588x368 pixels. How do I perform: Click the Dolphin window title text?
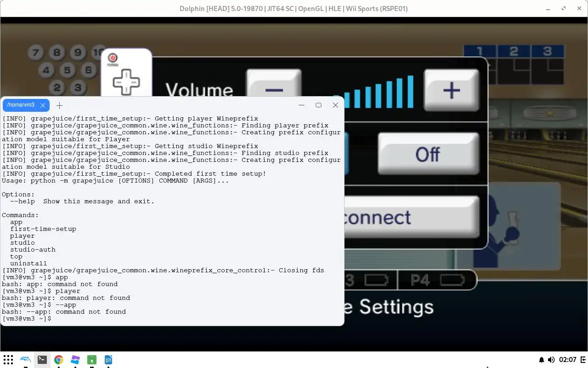tap(294, 9)
